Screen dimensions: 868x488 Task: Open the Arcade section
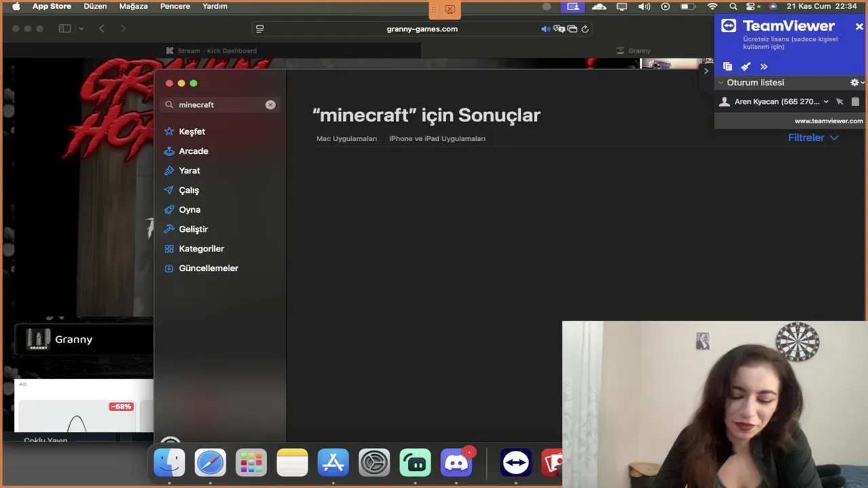186,151
